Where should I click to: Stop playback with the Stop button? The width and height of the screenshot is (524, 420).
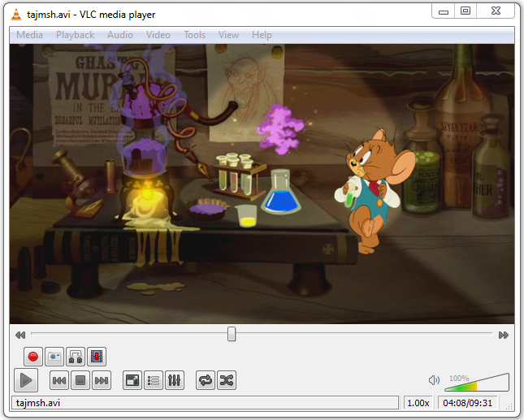point(80,380)
